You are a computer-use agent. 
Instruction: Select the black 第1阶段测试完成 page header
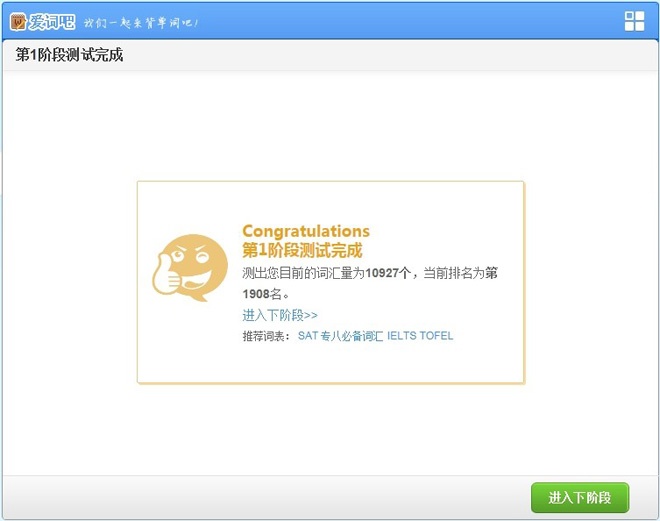pyautogui.click(x=69, y=55)
